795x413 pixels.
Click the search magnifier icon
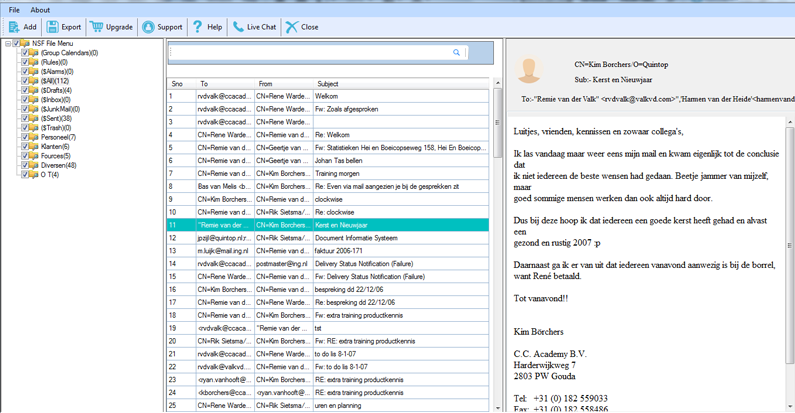456,52
